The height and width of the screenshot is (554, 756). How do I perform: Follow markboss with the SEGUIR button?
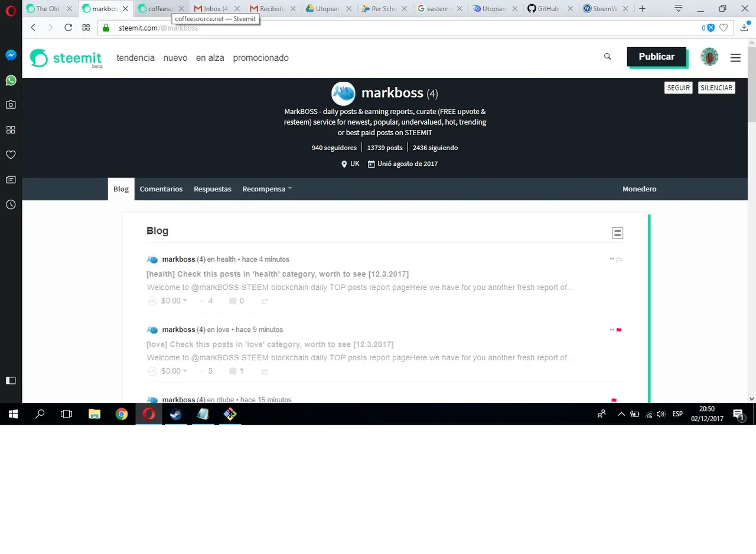[679, 87]
